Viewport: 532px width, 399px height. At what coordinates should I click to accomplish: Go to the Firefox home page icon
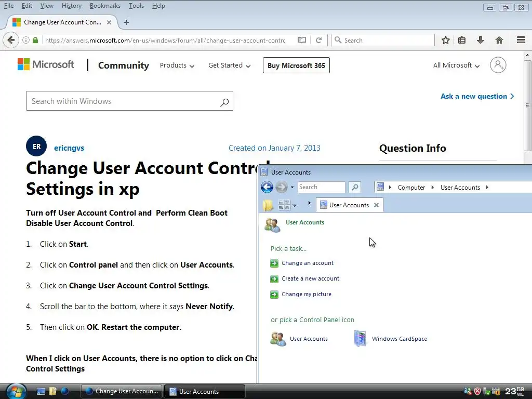[499, 40]
